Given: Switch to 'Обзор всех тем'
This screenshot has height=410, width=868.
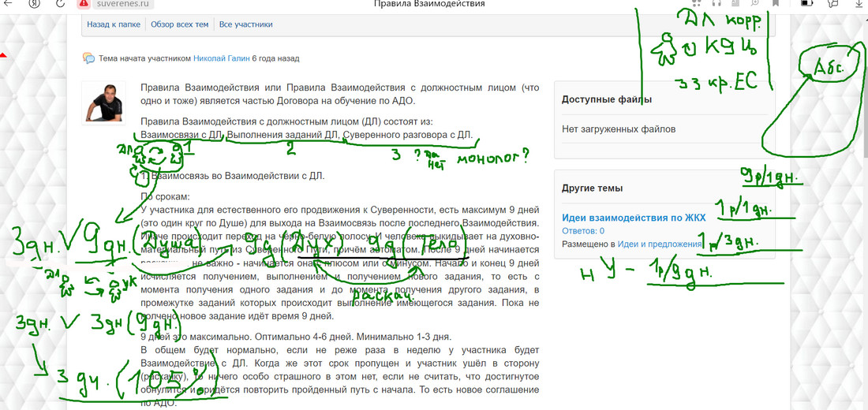Looking at the screenshot, I should click(x=179, y=24).
